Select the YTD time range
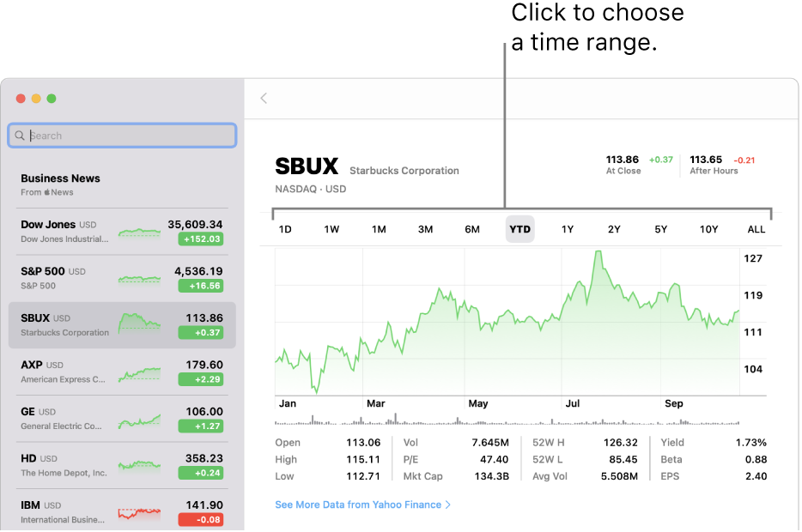The height and width of the screenshot is (532, 802). 519,229
